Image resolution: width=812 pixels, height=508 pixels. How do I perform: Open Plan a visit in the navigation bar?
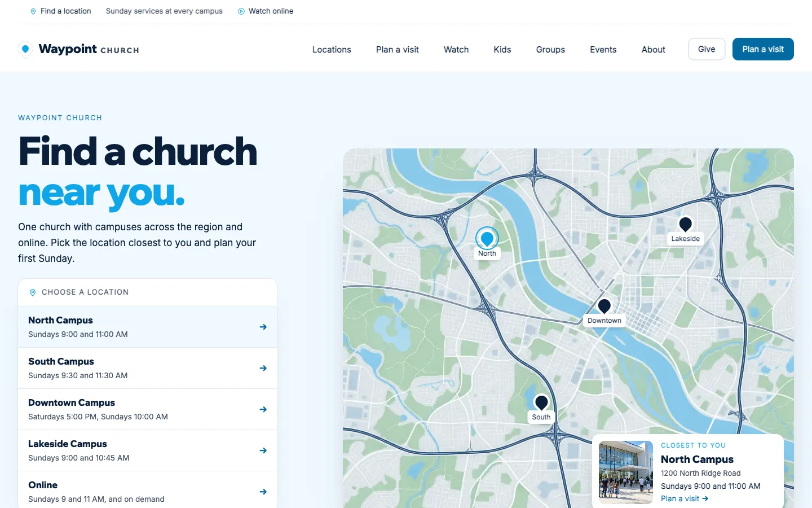pyautogui.click(x=398, y=50)
